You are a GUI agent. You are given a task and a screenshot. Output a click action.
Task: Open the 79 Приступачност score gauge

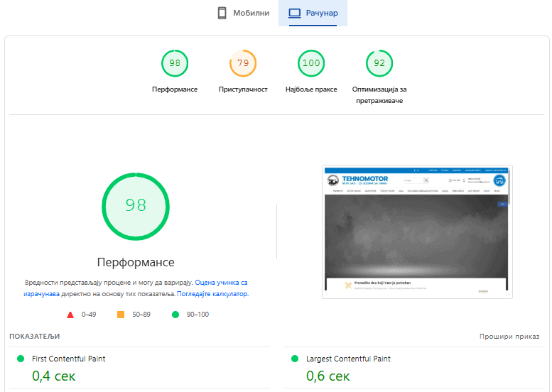[x=243, y=63]
